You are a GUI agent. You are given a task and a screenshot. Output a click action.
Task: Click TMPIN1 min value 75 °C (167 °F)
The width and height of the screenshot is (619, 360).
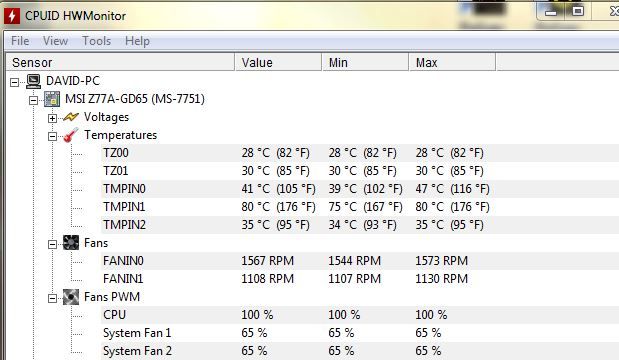pos(366,207)
